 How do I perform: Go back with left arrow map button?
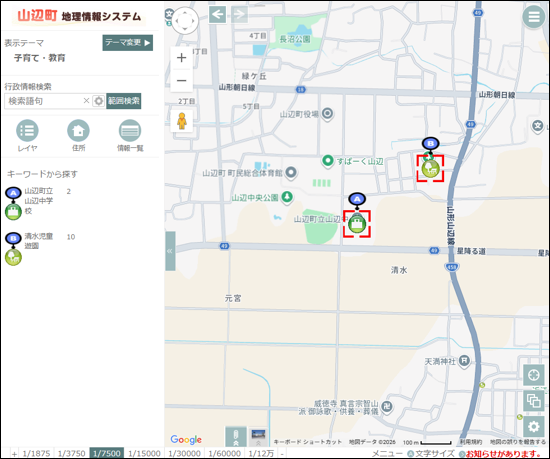coord(217,14)
